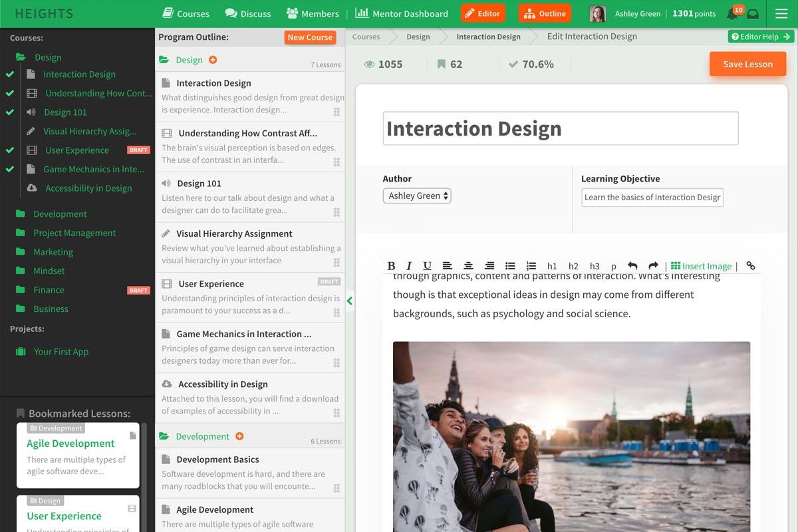This screenshot has height=532, width=798.
Task: Go to the Courses breadcrumb
Action: pos(366,37)
